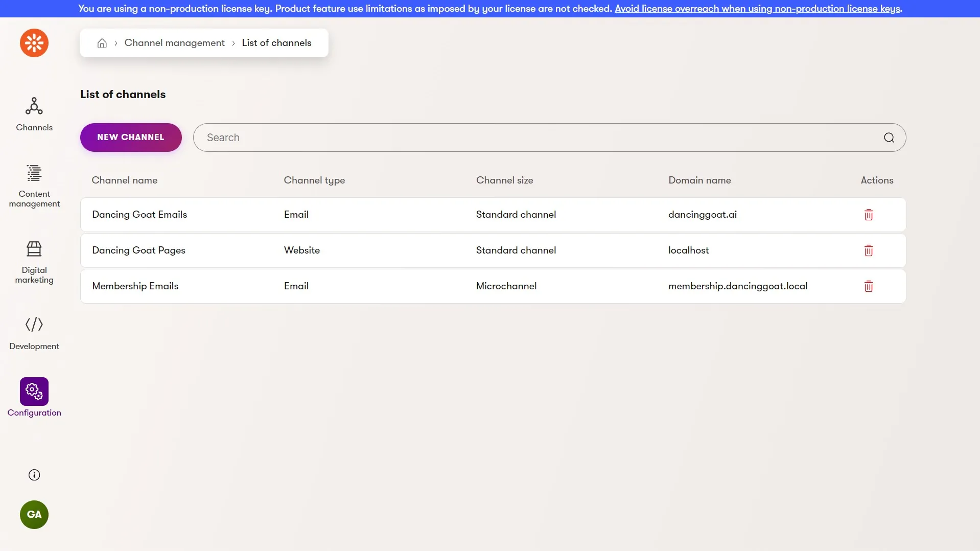Viewport: 980px width, 551px height.
Task: Open the Dancing Goat Pages row
Action: 493,250
